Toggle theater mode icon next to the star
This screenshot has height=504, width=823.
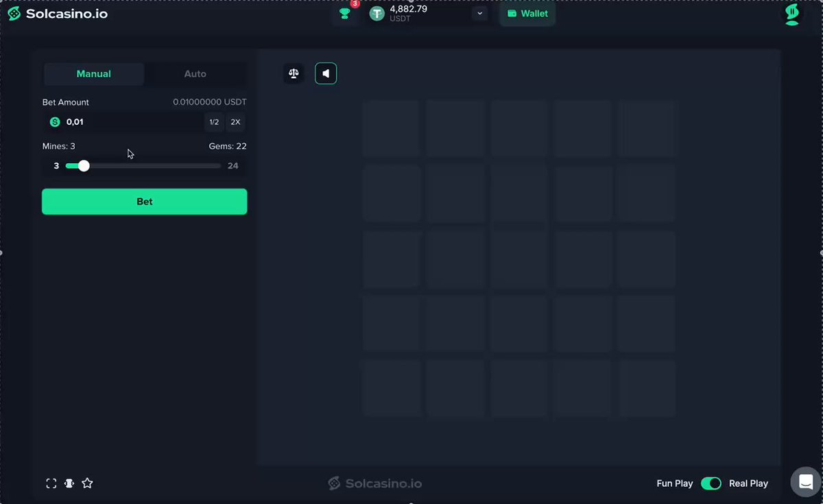click(69, 483)
